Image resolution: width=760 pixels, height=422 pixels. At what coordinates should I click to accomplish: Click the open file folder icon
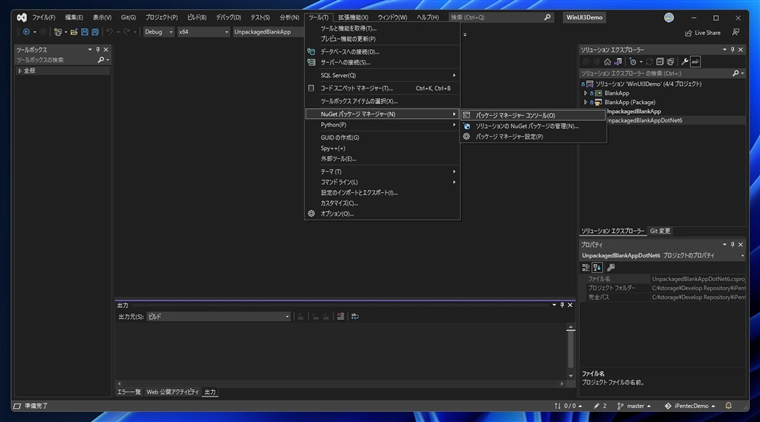click(x=74, y=32)
